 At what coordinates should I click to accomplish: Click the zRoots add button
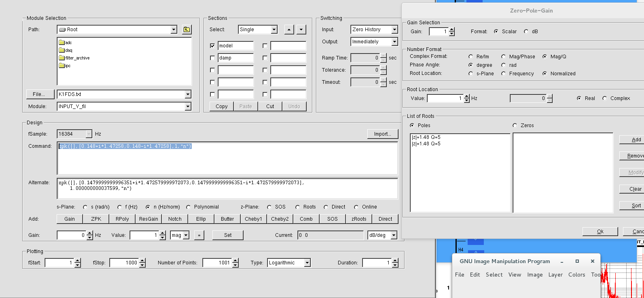(359, 219)
